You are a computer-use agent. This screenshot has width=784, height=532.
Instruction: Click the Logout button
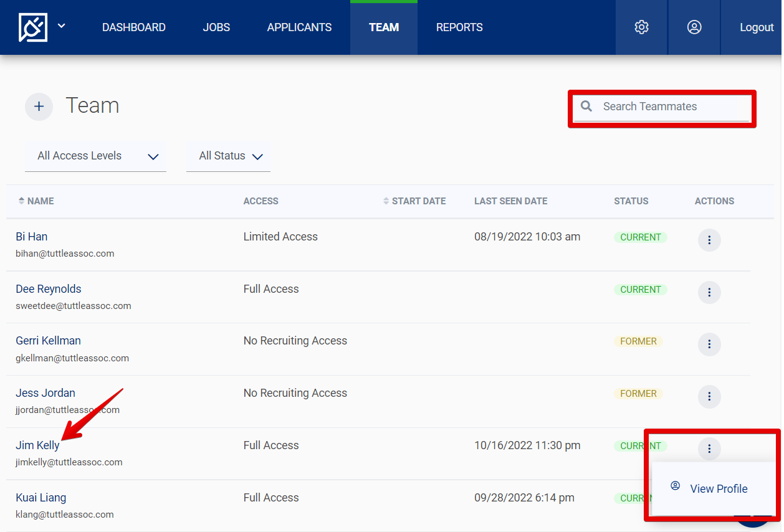click(x=756, y=27)
